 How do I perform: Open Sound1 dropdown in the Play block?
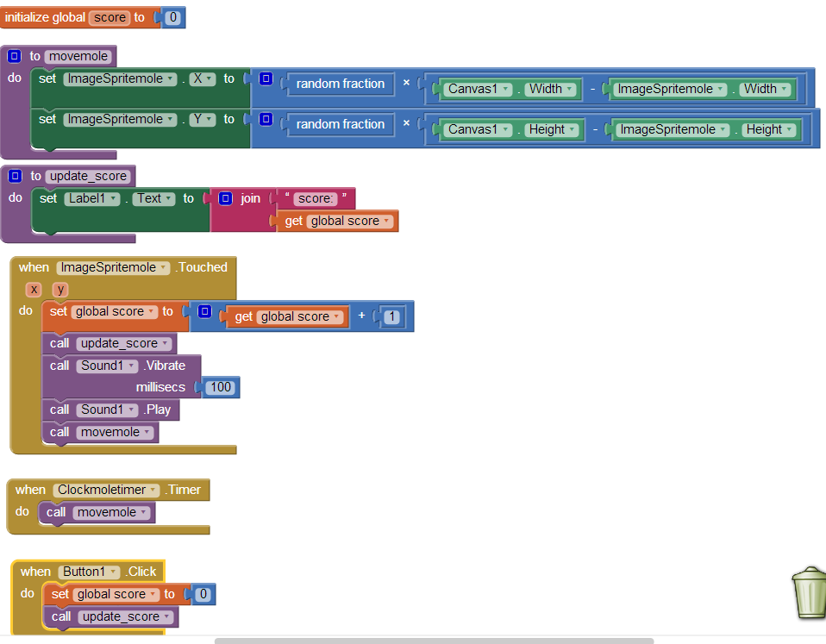tap(107, 410)
